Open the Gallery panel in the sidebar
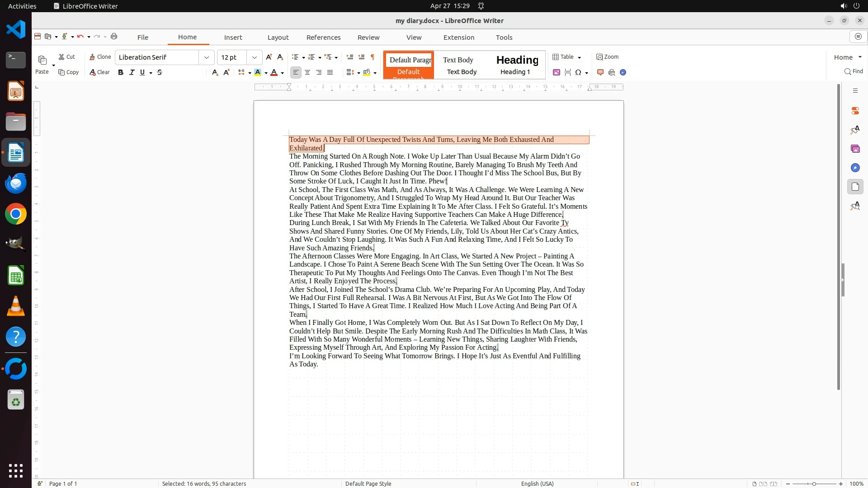The height and width of the screenshot is (488, 868). point(855,149)
